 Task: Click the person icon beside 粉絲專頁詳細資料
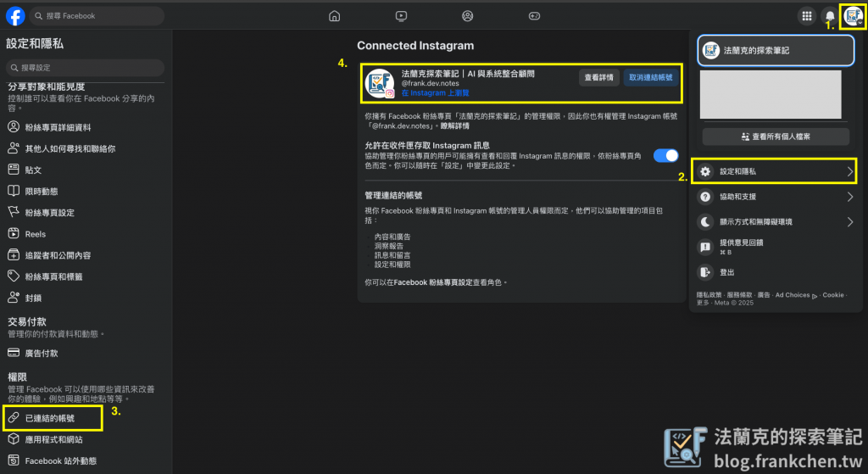[14, 127]
